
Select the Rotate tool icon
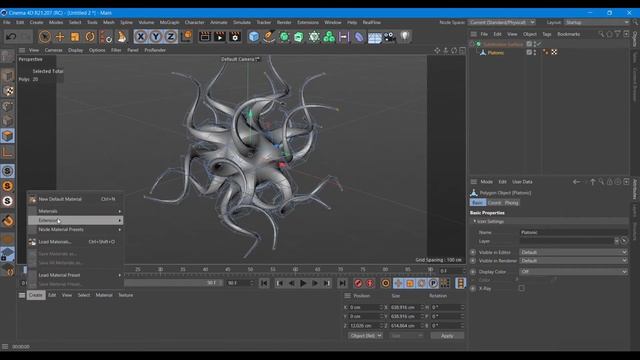click(90, 37)
